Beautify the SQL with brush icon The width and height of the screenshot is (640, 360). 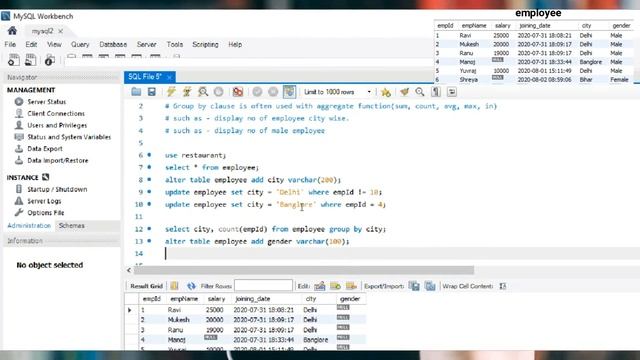click(404, 92)
